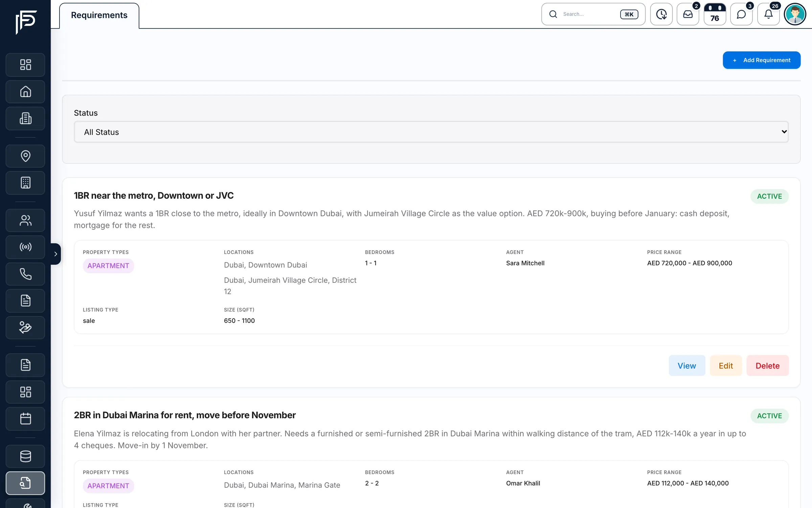Click the APARTMENT tag in the 1BR card
812x508 pixels.
[x=108, y=266]
